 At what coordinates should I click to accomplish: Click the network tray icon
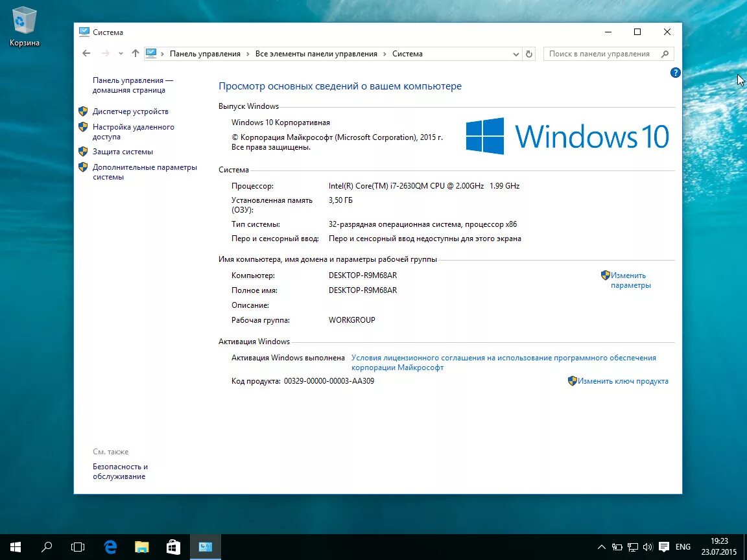tap(633, 547)
